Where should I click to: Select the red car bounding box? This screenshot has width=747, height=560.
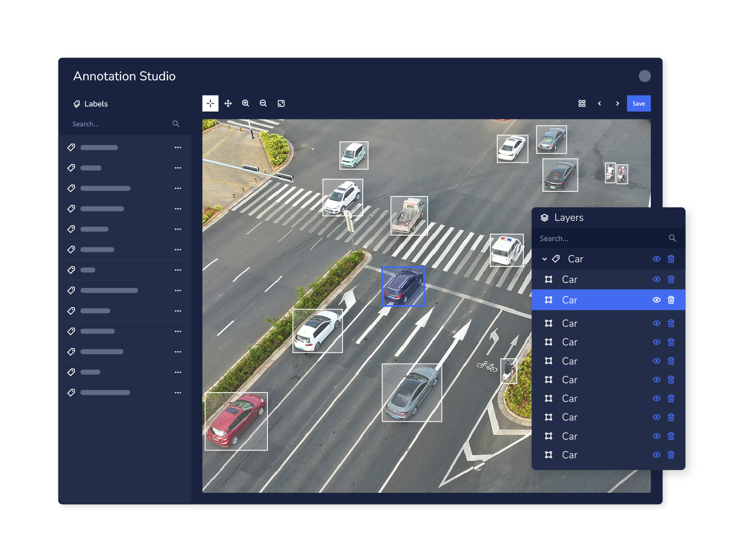point(236,421)
